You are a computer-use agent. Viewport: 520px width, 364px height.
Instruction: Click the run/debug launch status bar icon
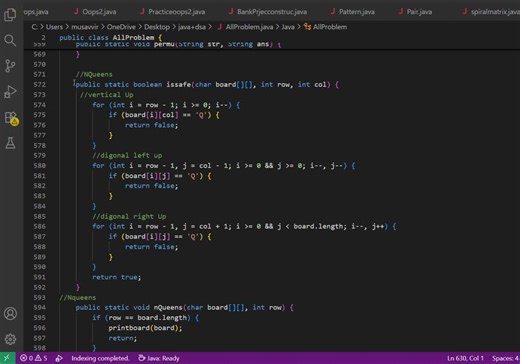59,358
